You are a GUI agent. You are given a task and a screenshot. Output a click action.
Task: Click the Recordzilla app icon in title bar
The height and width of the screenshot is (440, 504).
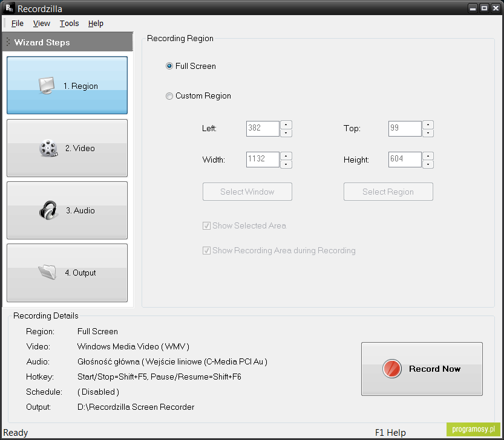click(8, 8)
